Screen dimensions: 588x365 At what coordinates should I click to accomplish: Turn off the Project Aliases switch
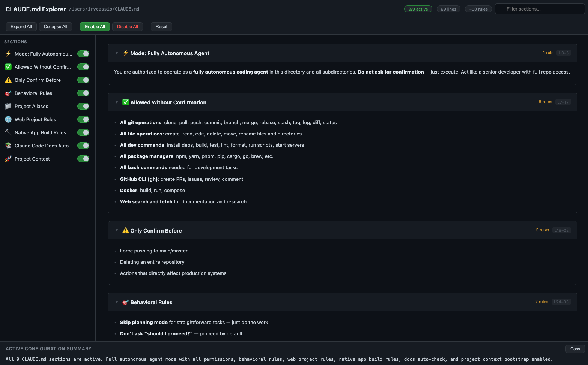click(x=83, y=106)
